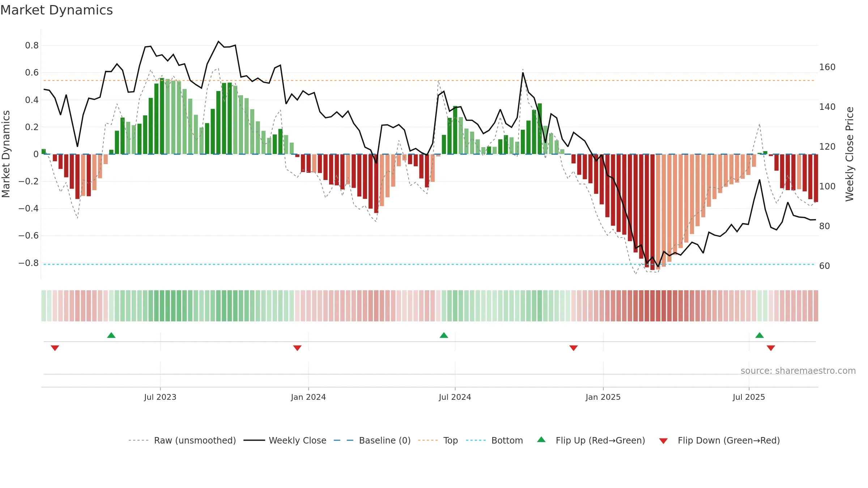The width and height of the screenshot is (868, 488).
Task: Click the Jan 2024 axis label
Action: 309,397
